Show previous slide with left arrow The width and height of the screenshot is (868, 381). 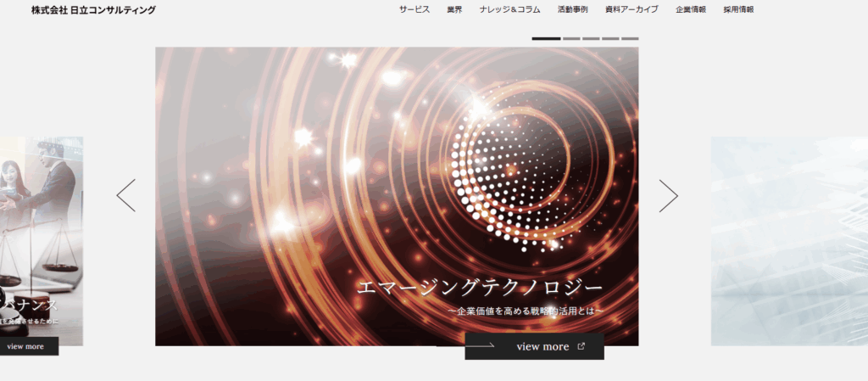click(x=126, y=195)
